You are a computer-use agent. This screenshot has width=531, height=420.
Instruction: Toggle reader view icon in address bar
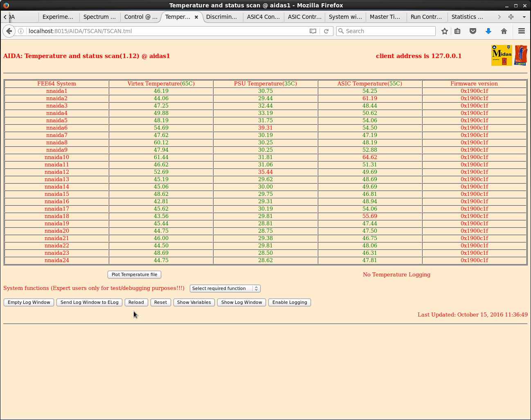point(313,31)
